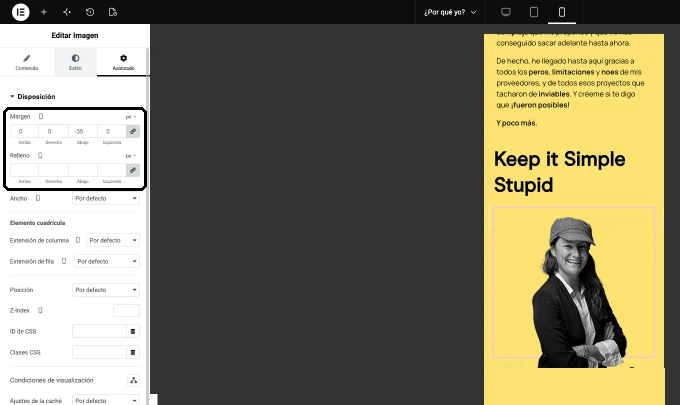Click responsive device icon next to Margen
The width and height of the screenshot is (680, 405).
tap(41, 116)
